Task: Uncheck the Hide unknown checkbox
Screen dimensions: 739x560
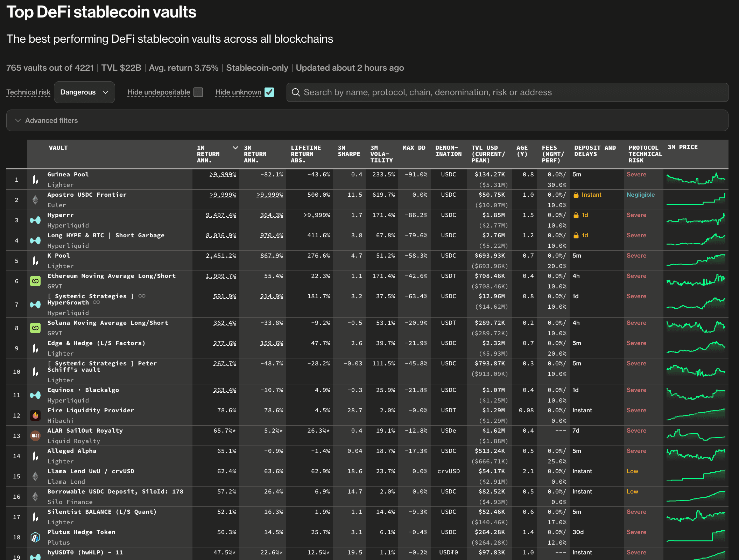Action: (269, 92)
